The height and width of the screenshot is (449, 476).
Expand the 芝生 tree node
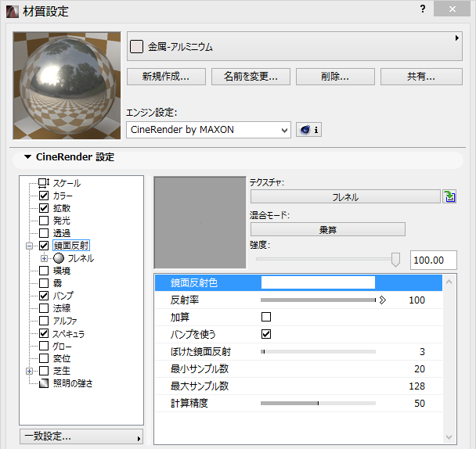click(x=30, y=371)
